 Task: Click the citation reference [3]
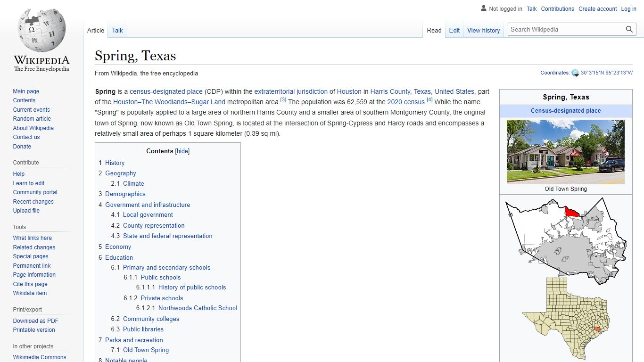(x=283, y=100)
